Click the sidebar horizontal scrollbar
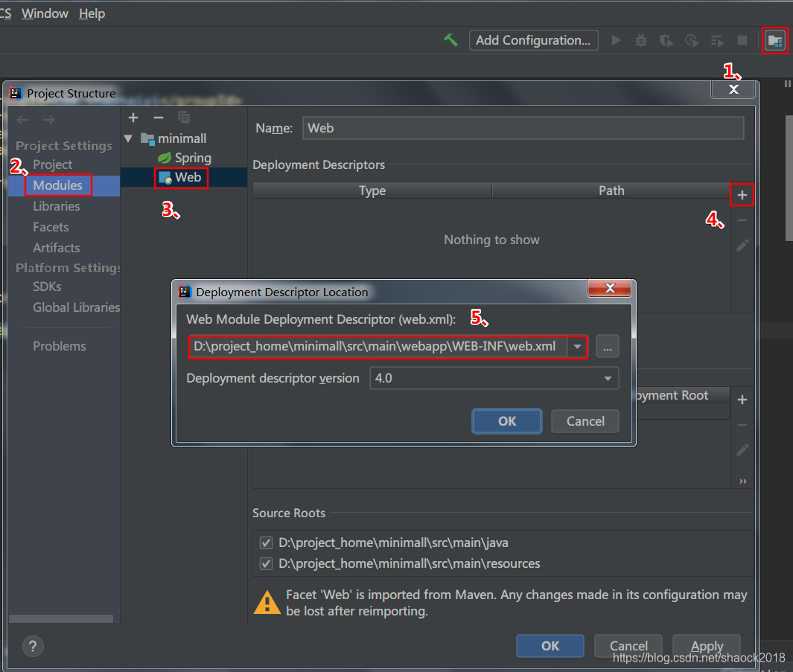793x672 pixels. (61, 619)
